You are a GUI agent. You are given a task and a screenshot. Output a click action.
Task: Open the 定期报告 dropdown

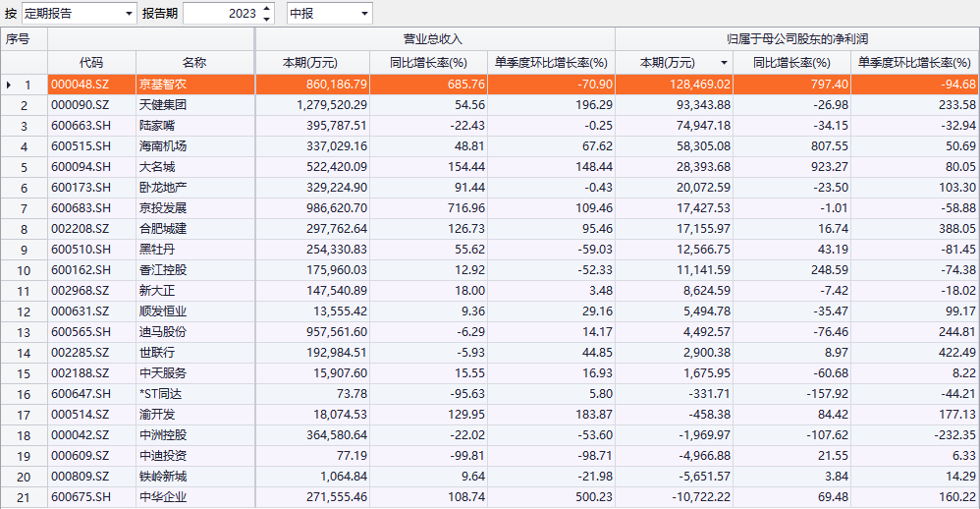[x=129, y=14]
